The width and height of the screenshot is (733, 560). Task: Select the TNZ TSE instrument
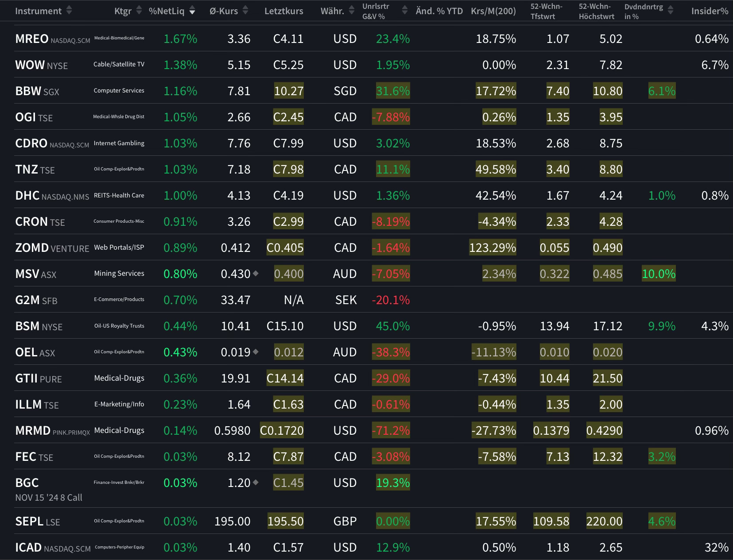coord(35,170)
